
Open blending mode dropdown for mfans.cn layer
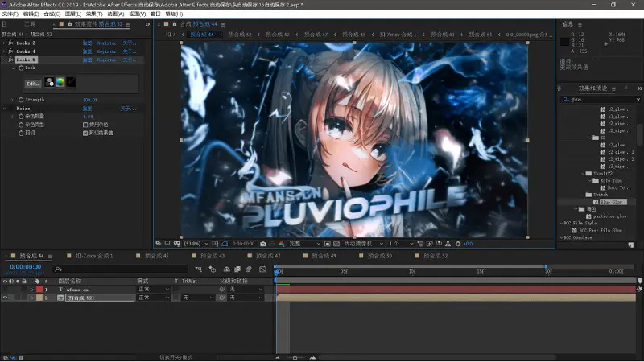pos(154,290)
